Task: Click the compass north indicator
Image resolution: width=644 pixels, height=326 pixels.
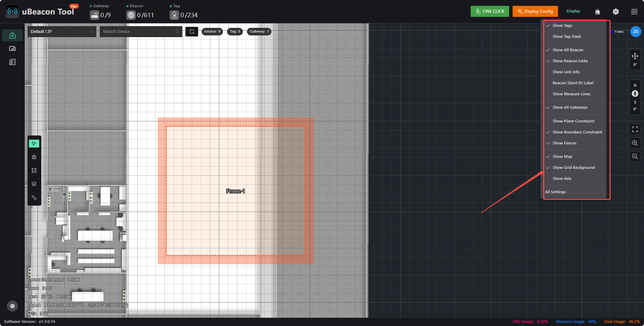Action: point(635,94)
